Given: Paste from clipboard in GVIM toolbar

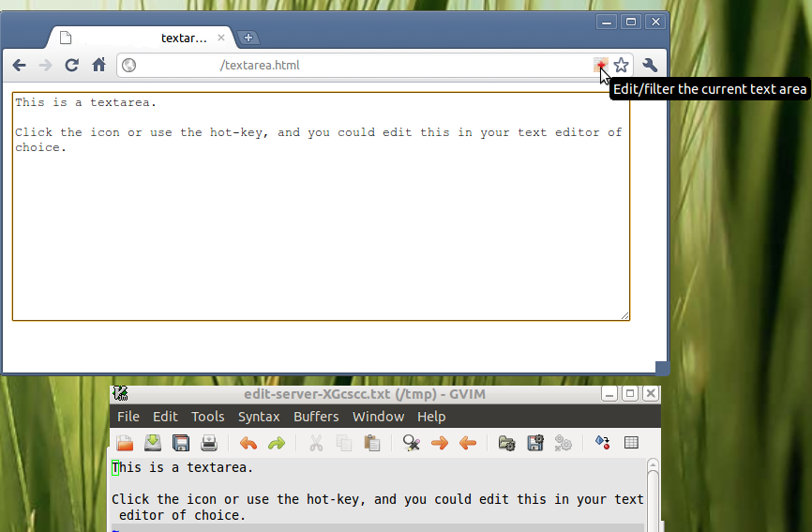Looking at the screenshot, I should pyautogui.click(x=372, y=443).
